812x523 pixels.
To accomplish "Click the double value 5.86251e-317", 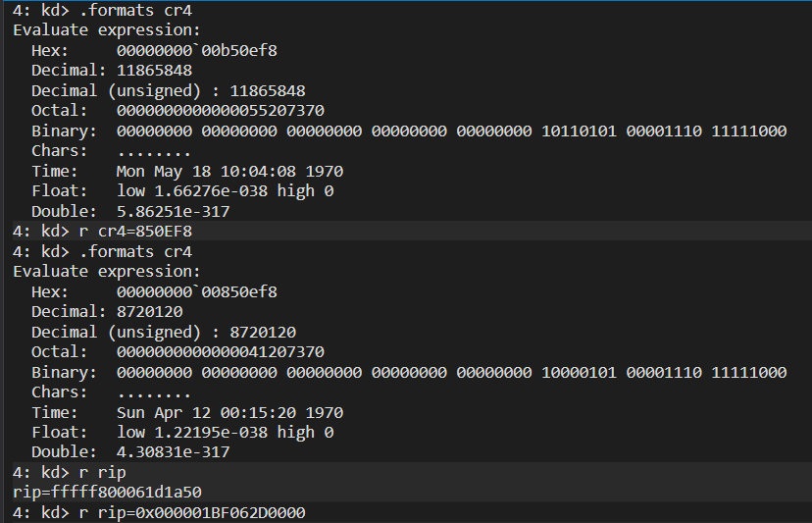I will point(173,212).
